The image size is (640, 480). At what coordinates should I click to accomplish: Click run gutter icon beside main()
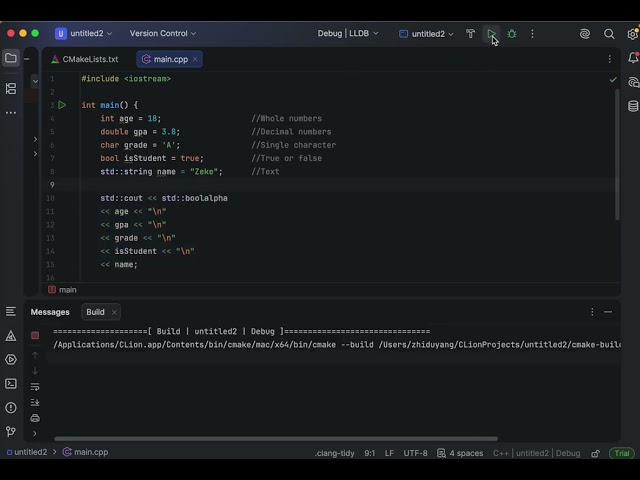click(x=62, y=105)
